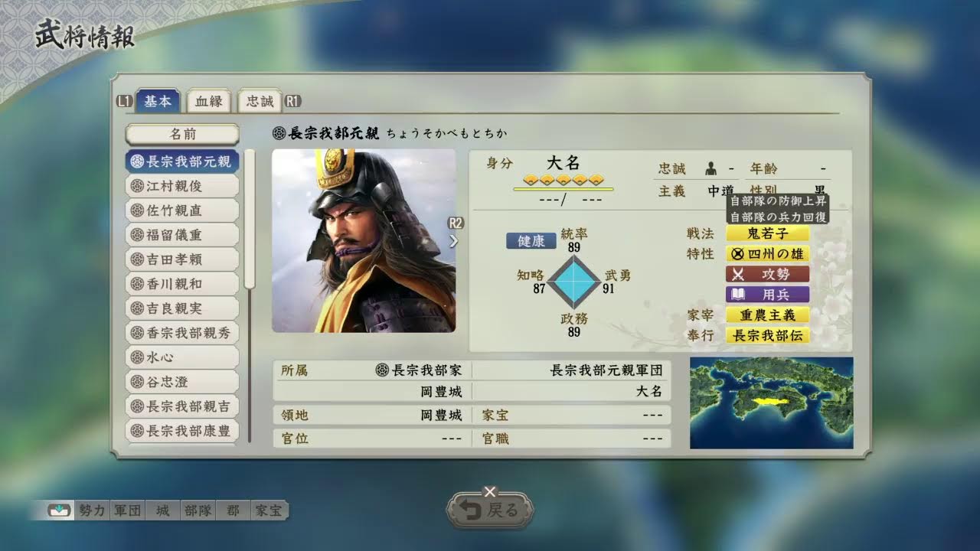
Task: Open the 忠誠 tab
Action: (x=259, y=101)
